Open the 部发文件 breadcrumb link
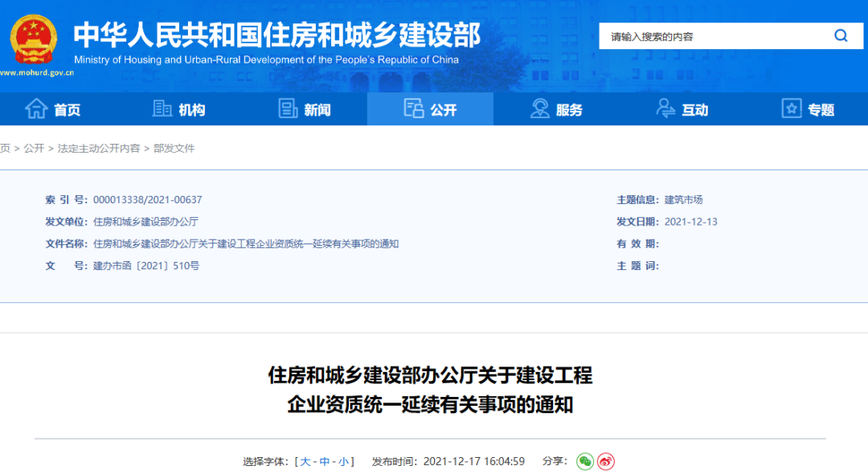868x474 pixels. coord(176,148)
